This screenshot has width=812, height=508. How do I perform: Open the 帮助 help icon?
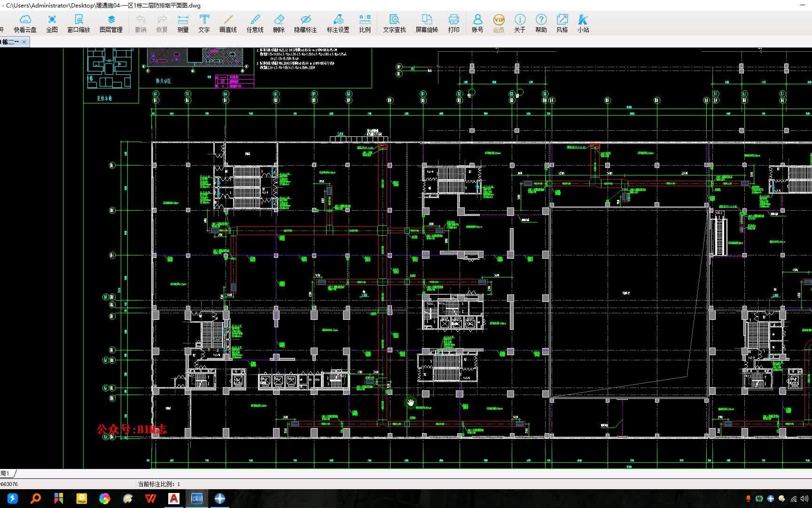point(541,23)
